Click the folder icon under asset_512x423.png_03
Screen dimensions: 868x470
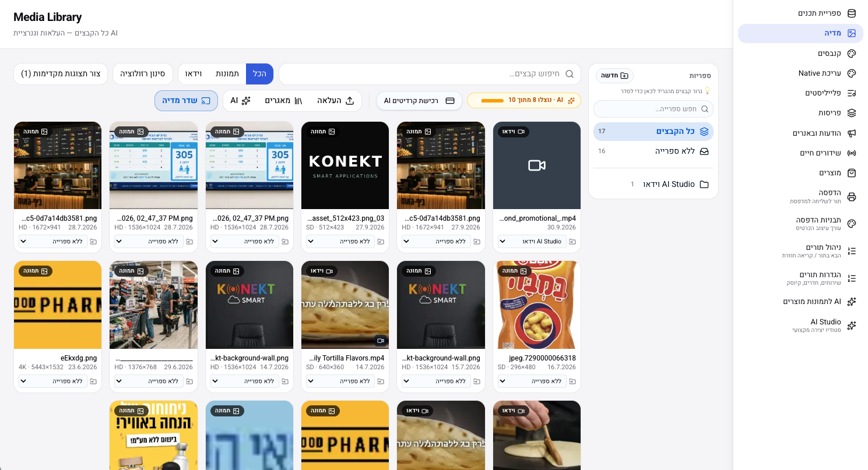[380, 242]
